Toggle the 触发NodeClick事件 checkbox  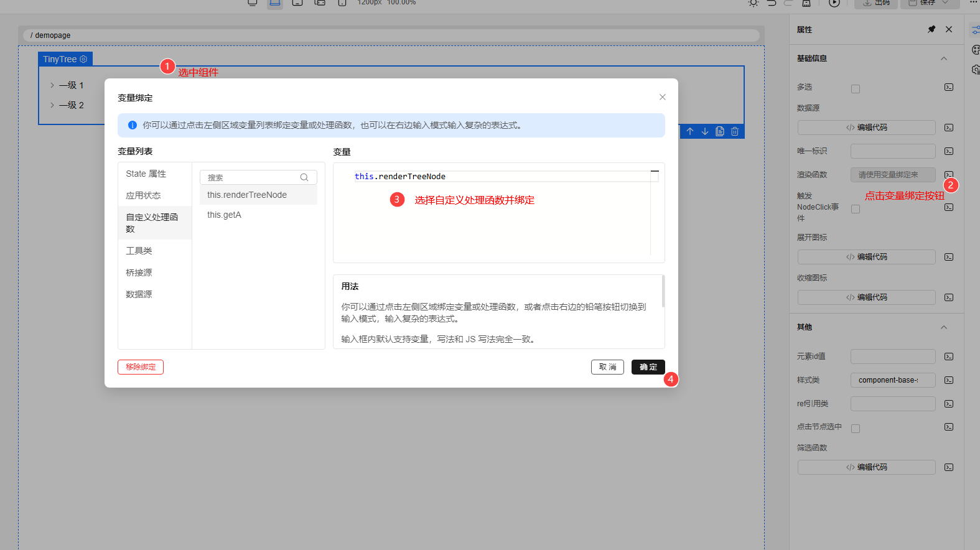pos(856,209)
